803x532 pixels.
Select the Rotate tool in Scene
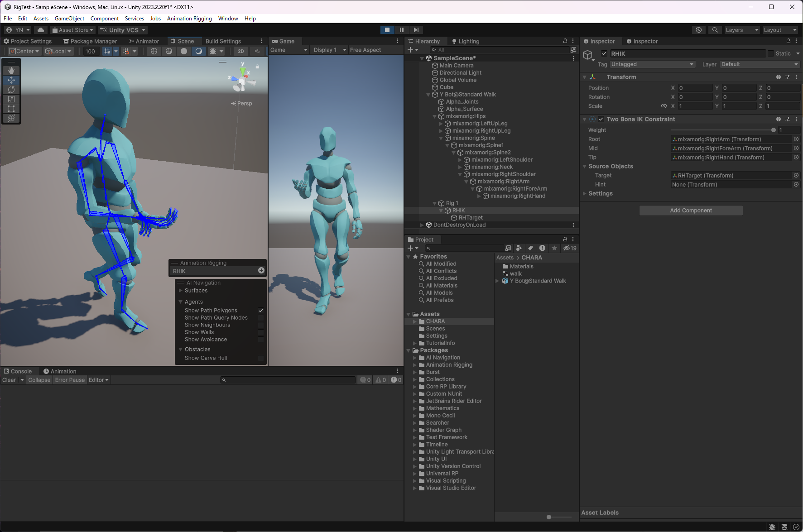[11, 90]
